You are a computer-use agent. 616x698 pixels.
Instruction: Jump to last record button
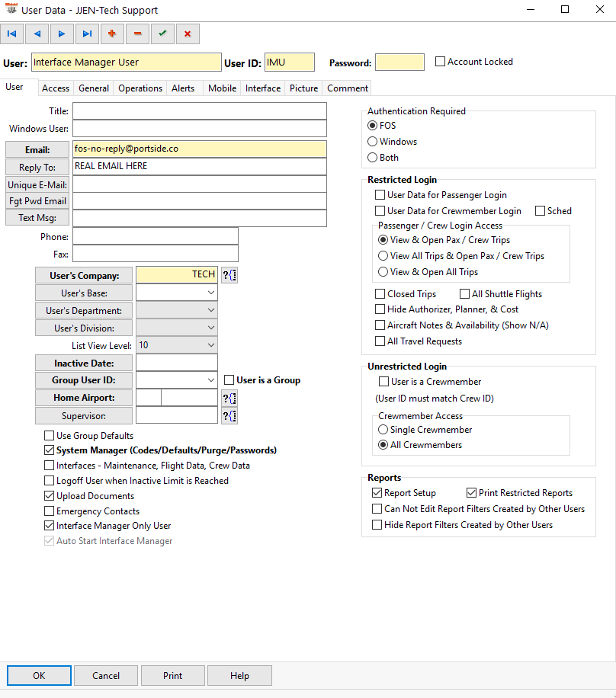pos(88,34)
